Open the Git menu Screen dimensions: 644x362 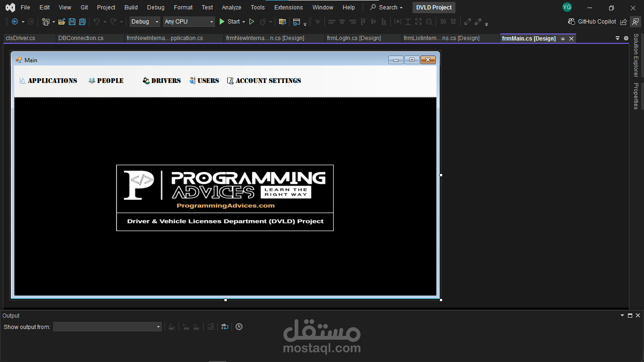point(84,8)
